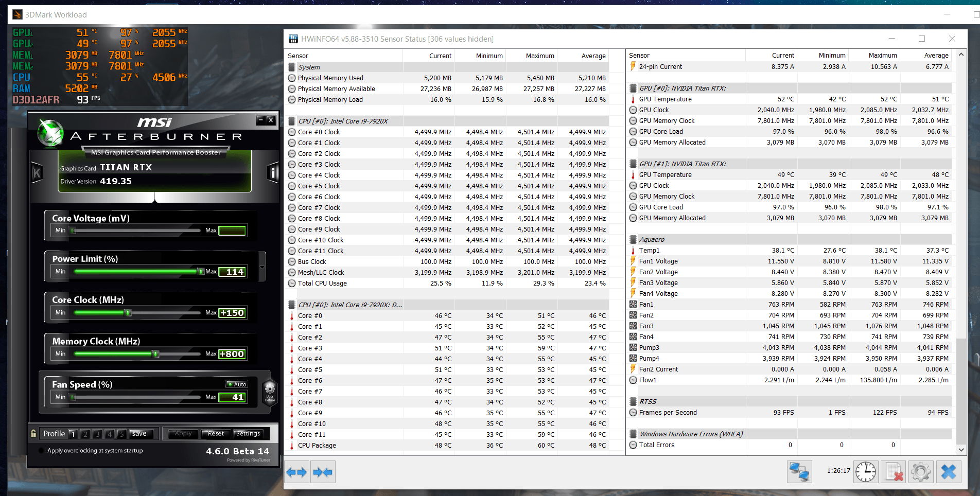Click the Afterburner Reset button
The image size is (980, 496).
click(216, 434)
